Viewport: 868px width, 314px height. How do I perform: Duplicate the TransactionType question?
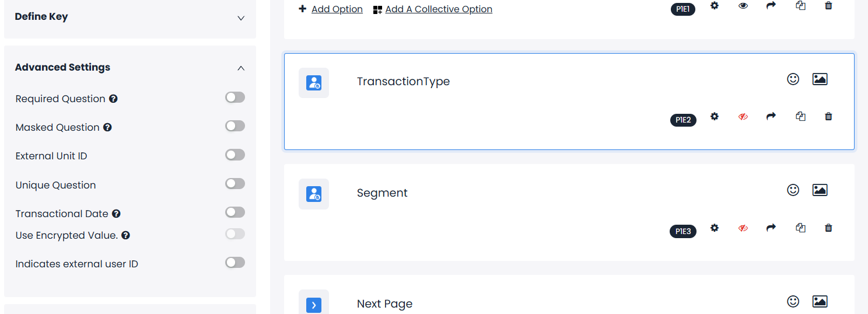point(800,116)
